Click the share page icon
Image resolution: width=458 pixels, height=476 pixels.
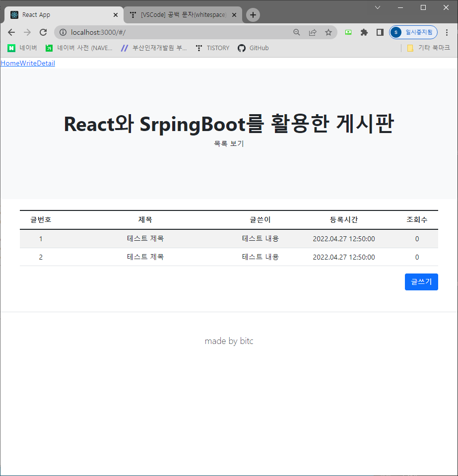313,32
